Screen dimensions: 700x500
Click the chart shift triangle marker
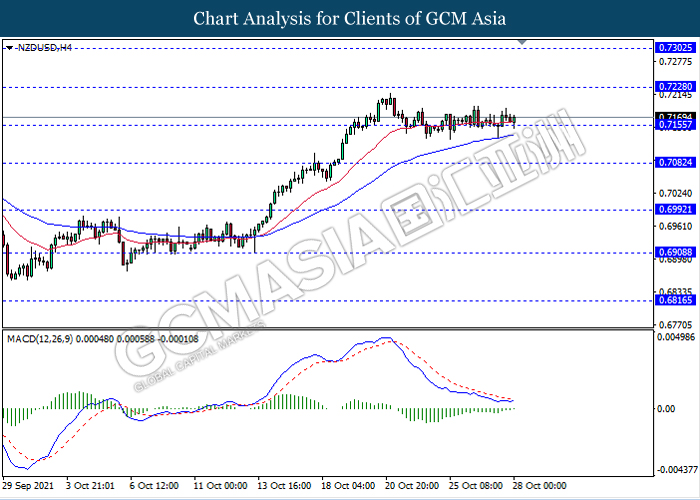tap(522, 42)
